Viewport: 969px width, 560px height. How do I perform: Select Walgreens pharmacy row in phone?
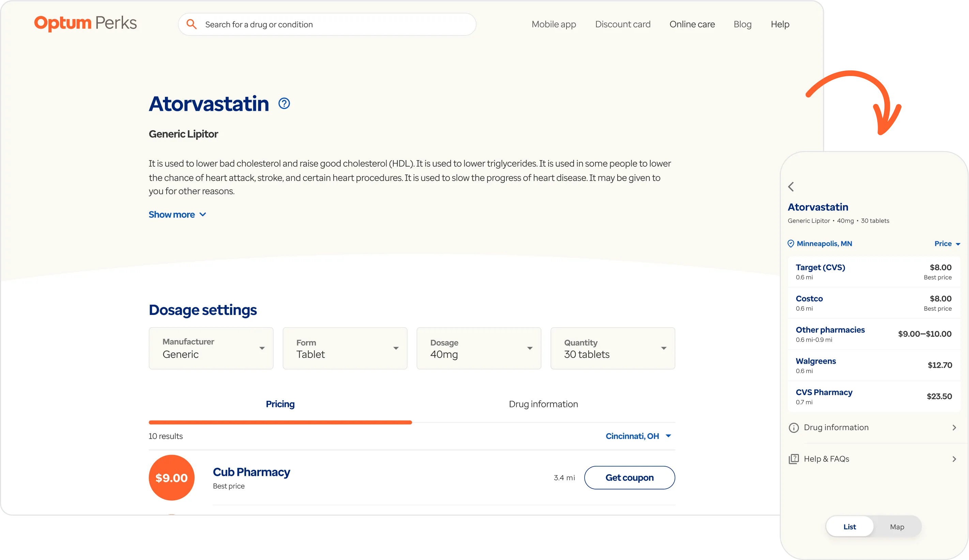874,365
